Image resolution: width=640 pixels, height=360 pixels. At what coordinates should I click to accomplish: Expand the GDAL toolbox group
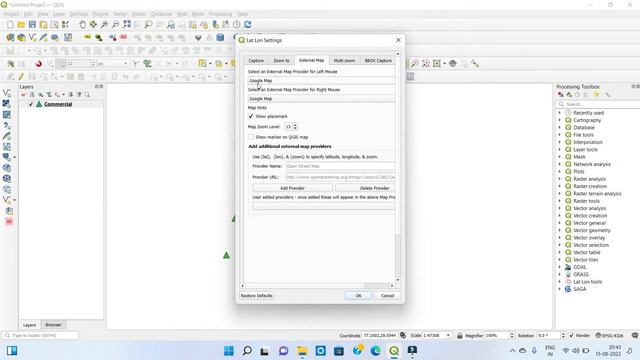560,267
